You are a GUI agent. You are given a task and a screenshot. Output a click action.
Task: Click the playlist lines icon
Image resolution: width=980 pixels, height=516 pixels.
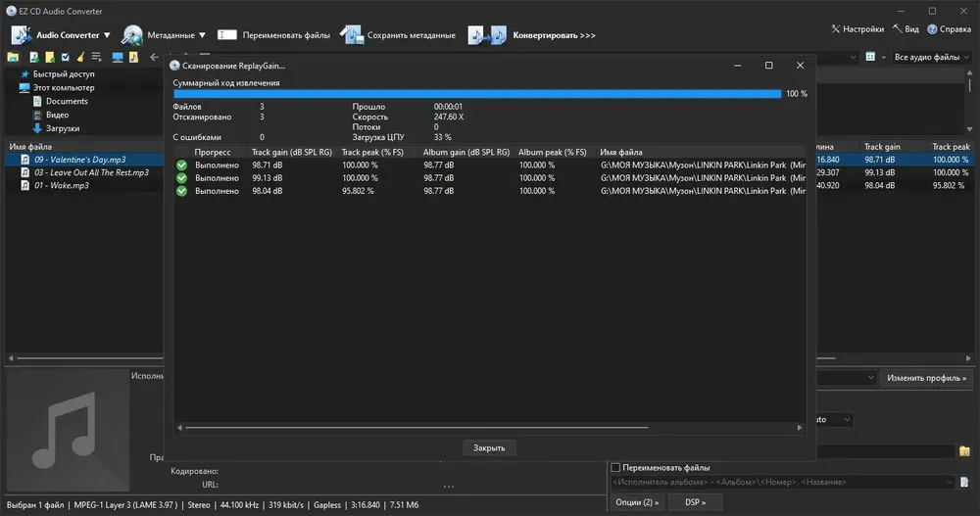click(96, 57)
